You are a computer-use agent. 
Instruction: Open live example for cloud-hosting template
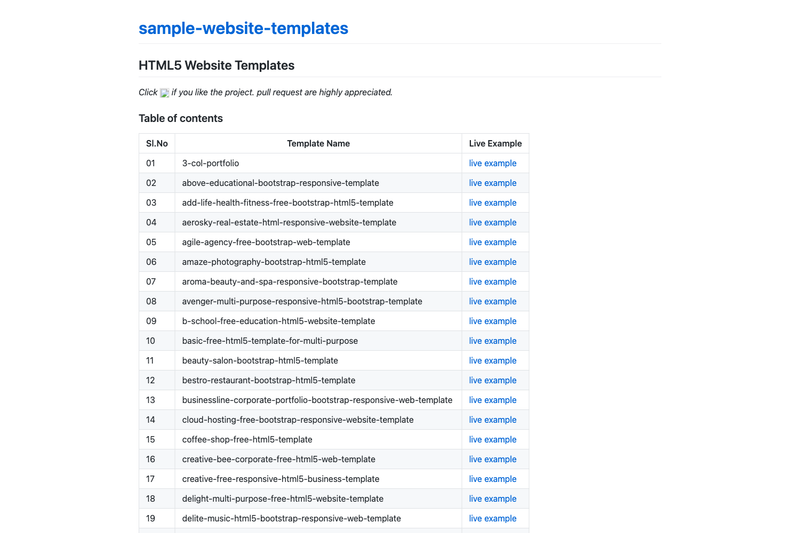coord(492,420)
